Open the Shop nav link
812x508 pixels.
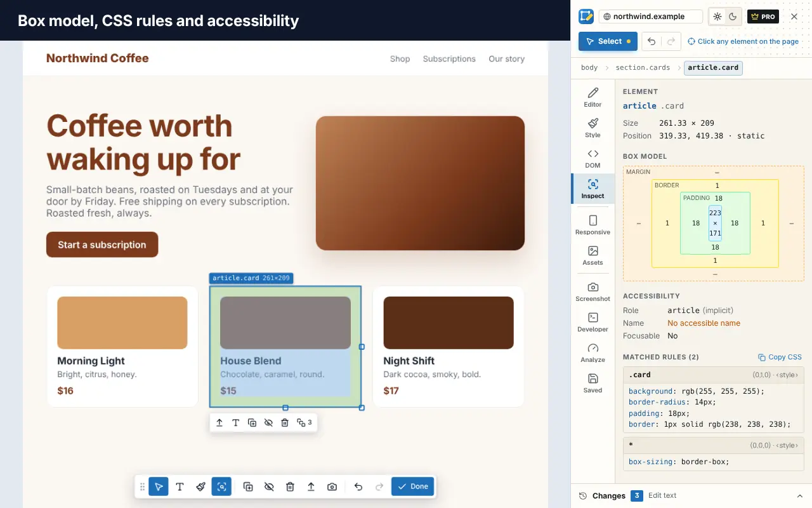click(x=400, y=59)
